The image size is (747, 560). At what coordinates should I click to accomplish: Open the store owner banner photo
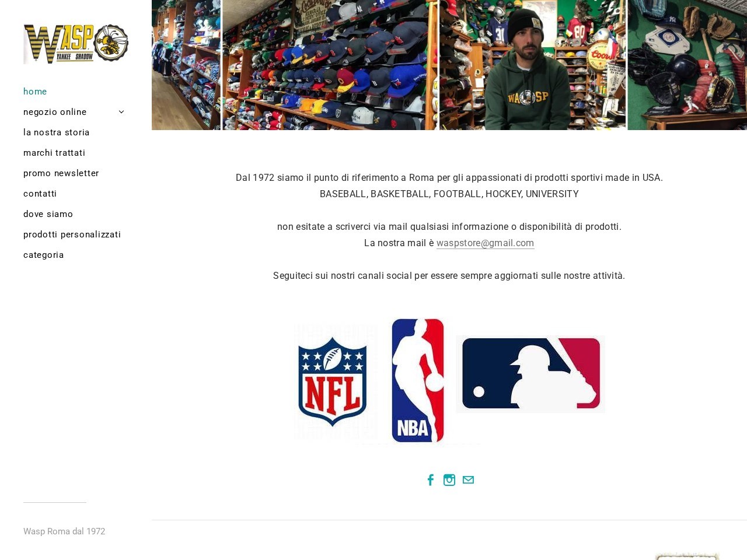point(531,65)
